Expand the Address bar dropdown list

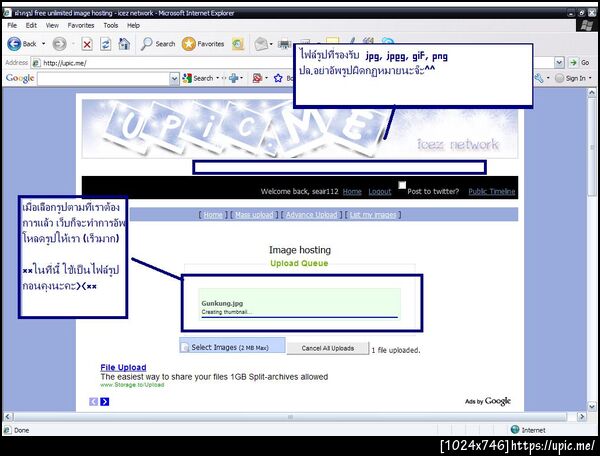559,62
